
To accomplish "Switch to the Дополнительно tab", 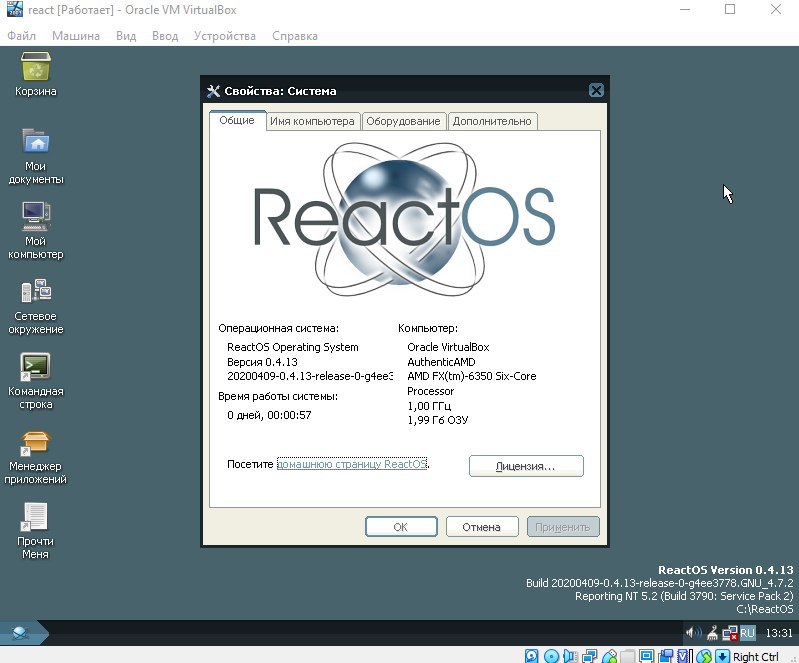I will (x=492, y=121).
